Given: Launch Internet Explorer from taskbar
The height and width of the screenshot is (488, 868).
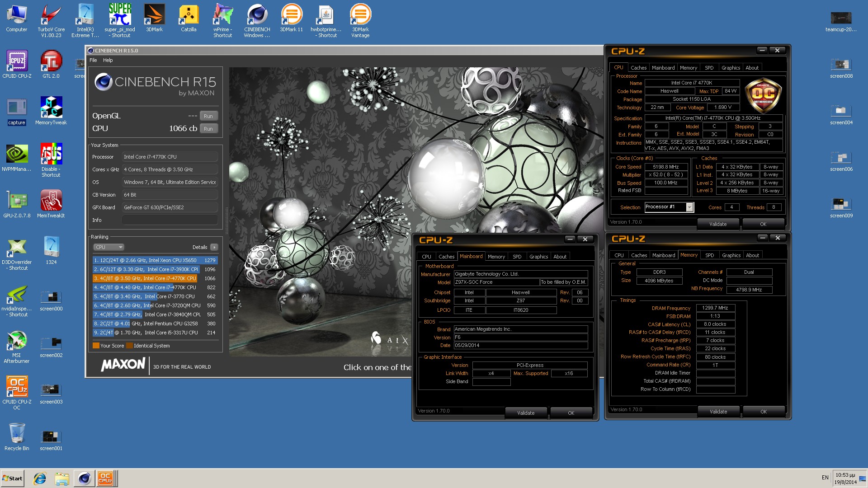Looking at the screenshot, I should 40,479.
